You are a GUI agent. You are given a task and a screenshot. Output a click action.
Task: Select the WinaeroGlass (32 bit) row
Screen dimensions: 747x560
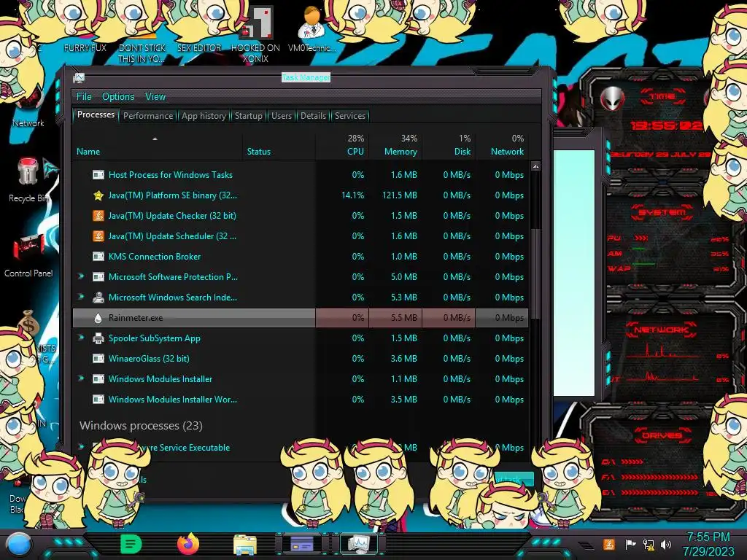tap(301, 359)
